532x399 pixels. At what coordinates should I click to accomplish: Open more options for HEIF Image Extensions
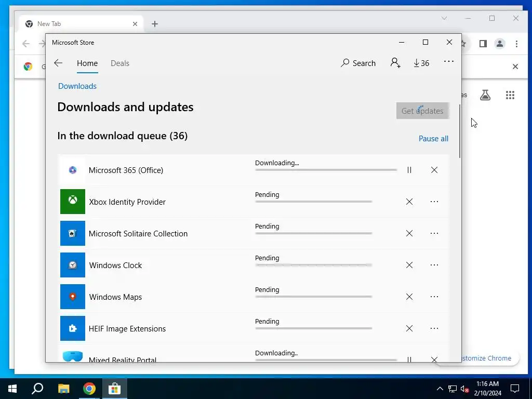pyautogui.click(x=434, y=328)
